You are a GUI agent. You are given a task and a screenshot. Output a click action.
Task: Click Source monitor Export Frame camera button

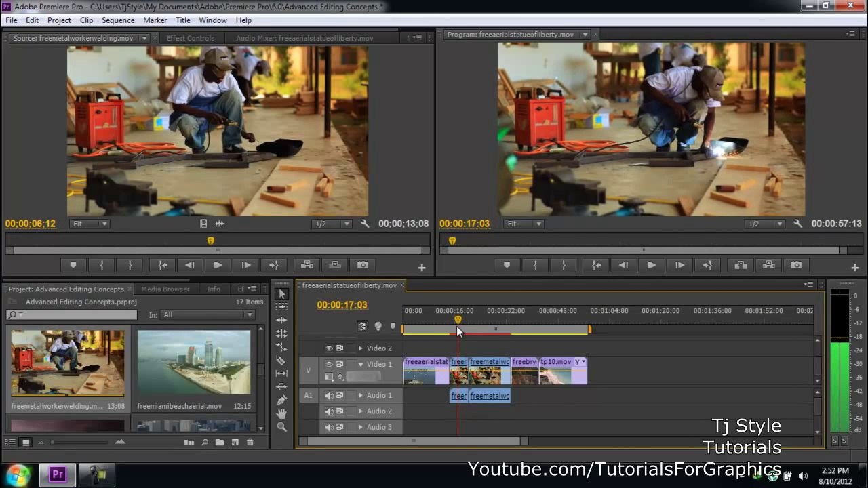click(x=363, y=265)
